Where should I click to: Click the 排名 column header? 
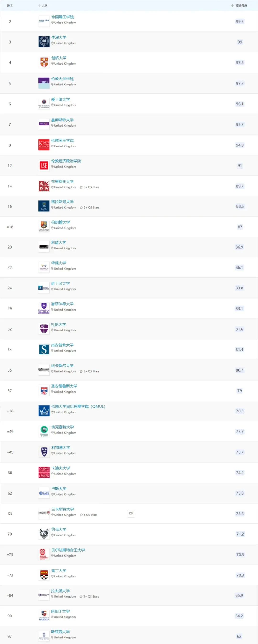click(x=10, y=6)
